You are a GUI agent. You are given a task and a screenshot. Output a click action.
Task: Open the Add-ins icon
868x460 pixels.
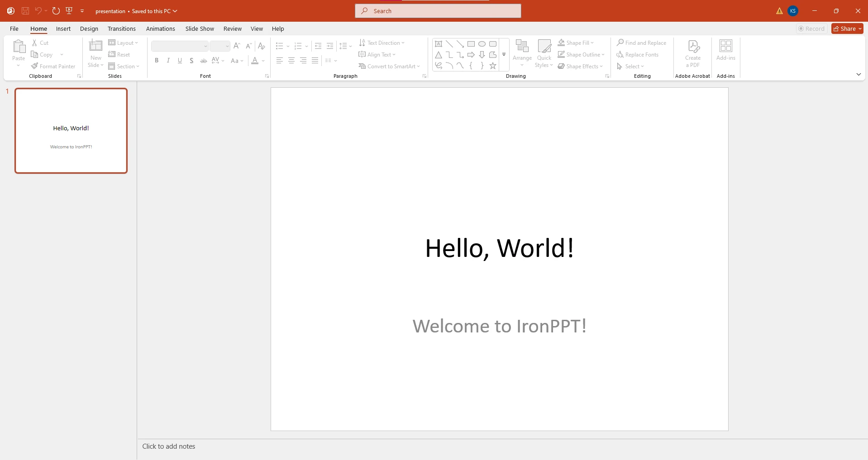pyautogui.click(x=725, y=47)
